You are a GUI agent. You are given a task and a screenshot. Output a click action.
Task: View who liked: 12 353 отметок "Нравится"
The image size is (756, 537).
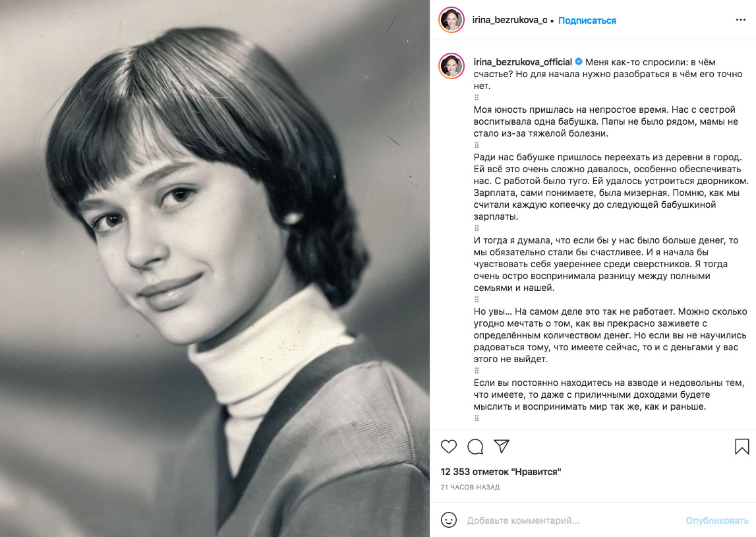pyautogui.click(x=501, y=472)
